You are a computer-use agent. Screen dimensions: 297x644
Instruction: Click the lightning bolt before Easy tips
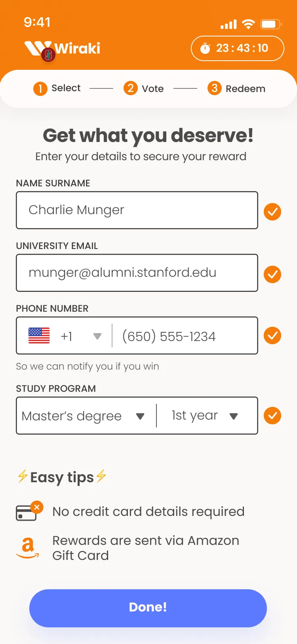pos(23,476)
